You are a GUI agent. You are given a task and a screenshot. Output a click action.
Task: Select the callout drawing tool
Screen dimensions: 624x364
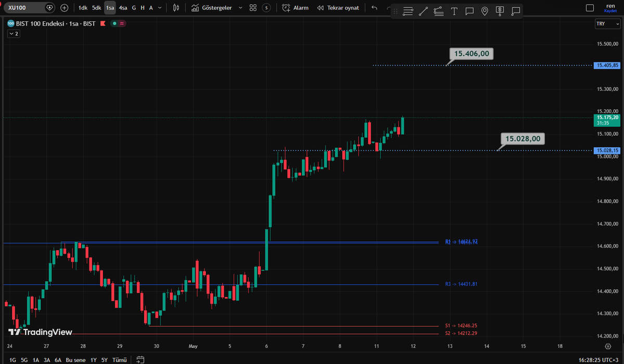515,11
